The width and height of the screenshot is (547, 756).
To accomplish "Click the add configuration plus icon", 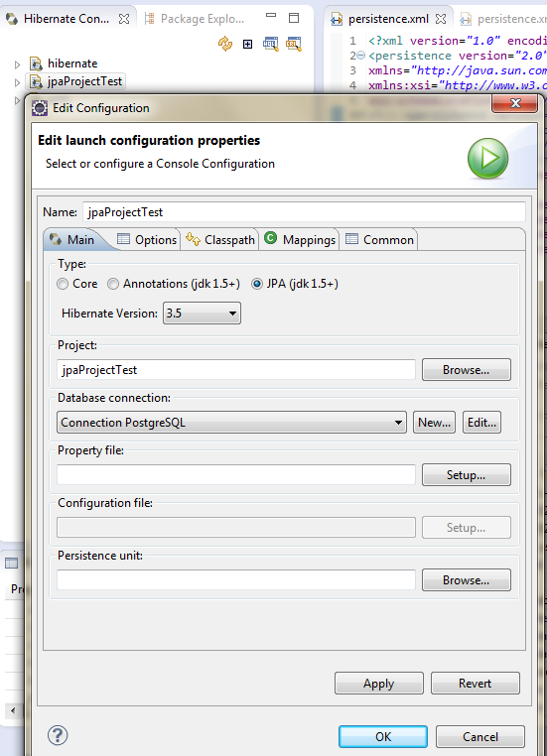I will tap(247, 45).
